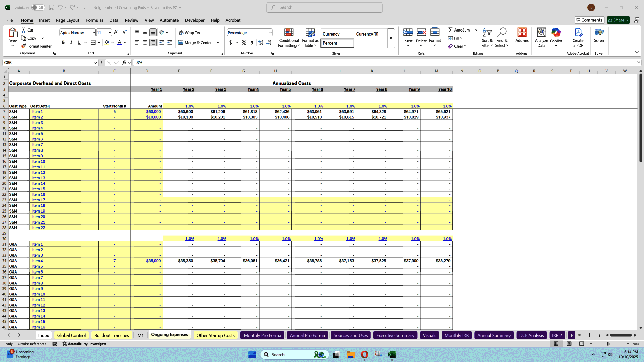Open Sort & Filter tool
Image resolution: width=644 pixels, height=362 pixels.
coord(487,37)
